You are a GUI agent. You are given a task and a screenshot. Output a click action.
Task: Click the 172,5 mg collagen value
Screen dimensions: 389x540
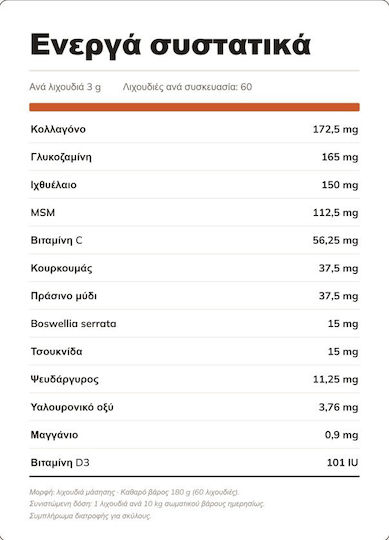(335, 129)
